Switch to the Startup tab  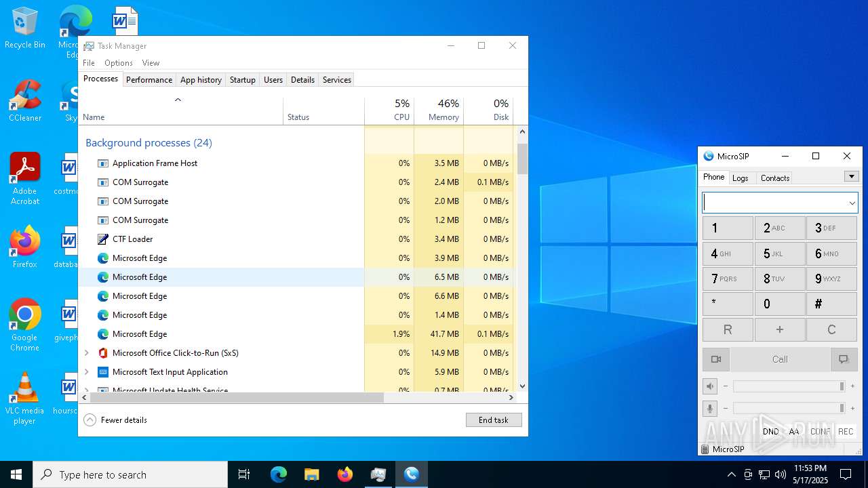pyautogui.click(x=242, y=79)
